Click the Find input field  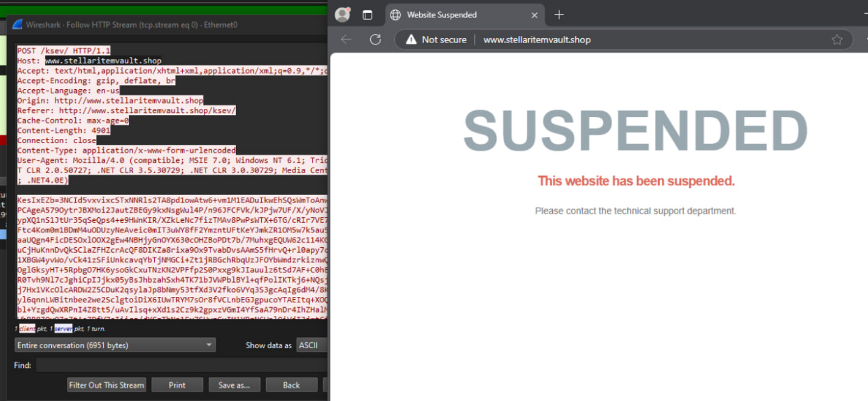pyautogui.click(x=182, y=365)
